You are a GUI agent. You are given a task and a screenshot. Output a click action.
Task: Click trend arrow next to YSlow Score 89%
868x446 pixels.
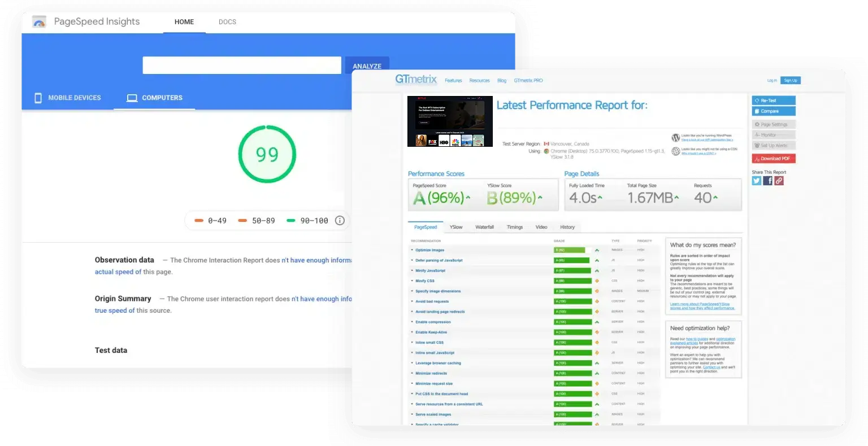click(x=540, y=198)
